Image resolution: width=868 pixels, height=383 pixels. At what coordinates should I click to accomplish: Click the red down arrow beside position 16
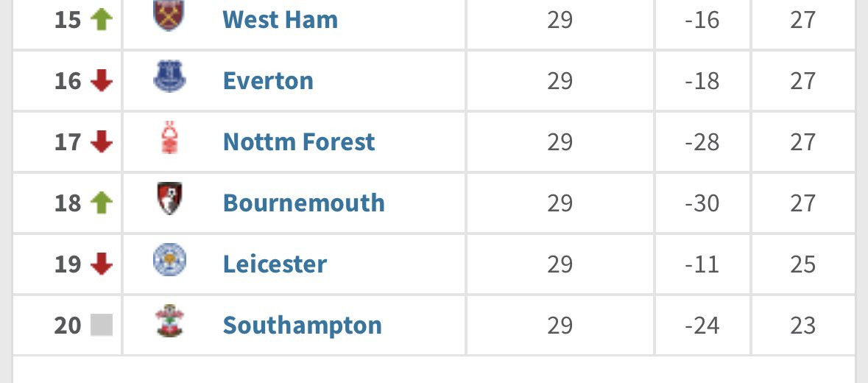click(102, 81)
